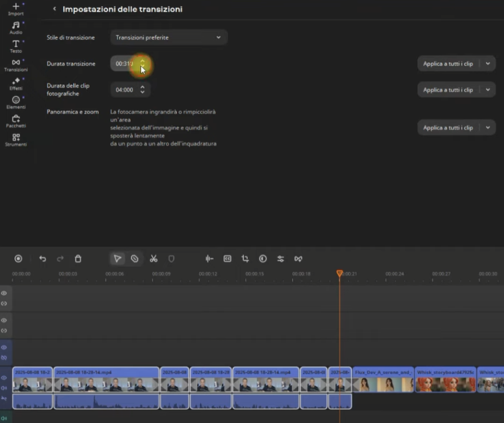The image size is (504, 423).
Task: Toggle visibility of the third blue track
Action: coord(4,347)
